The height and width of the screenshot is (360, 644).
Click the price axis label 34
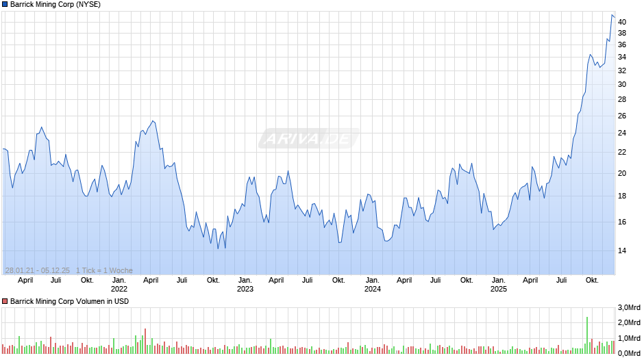click(622, 57)
